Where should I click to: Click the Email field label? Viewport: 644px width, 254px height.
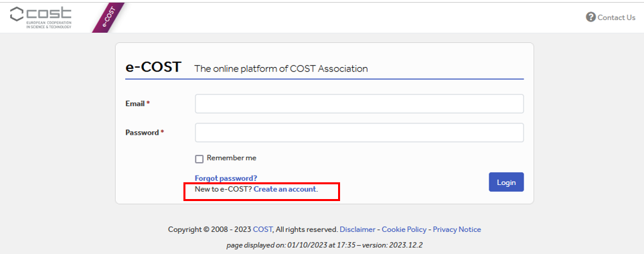point(137,104)
